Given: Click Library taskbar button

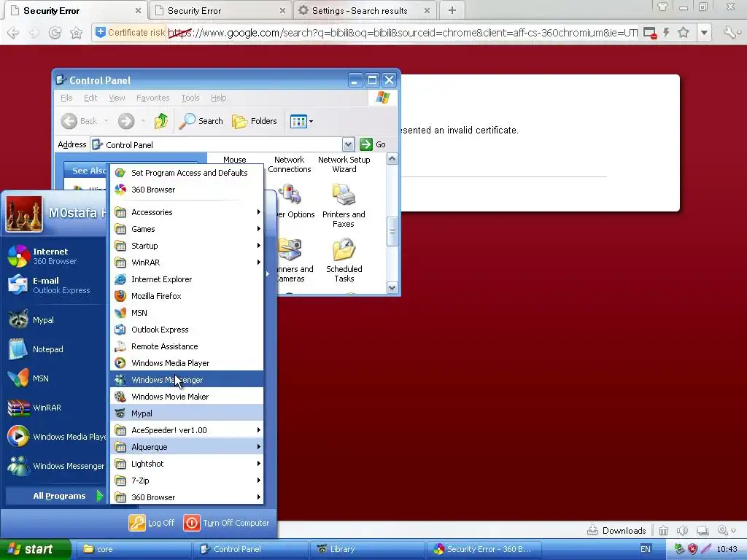Looking at the screenshot, I should coord(366,549).
